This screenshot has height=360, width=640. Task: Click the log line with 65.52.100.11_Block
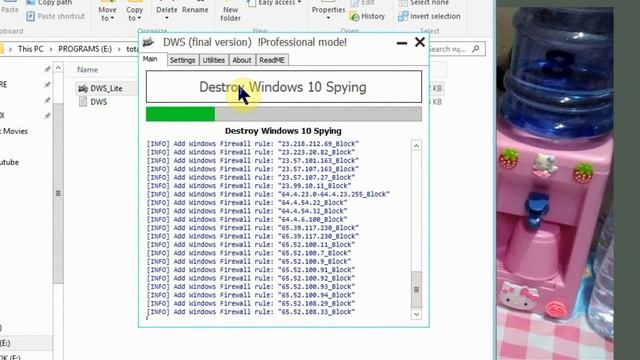251,244
